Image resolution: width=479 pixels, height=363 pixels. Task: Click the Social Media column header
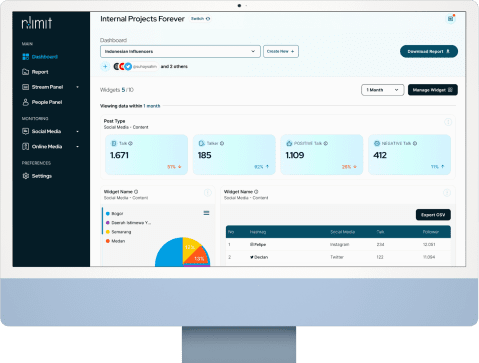click(342, 232)
